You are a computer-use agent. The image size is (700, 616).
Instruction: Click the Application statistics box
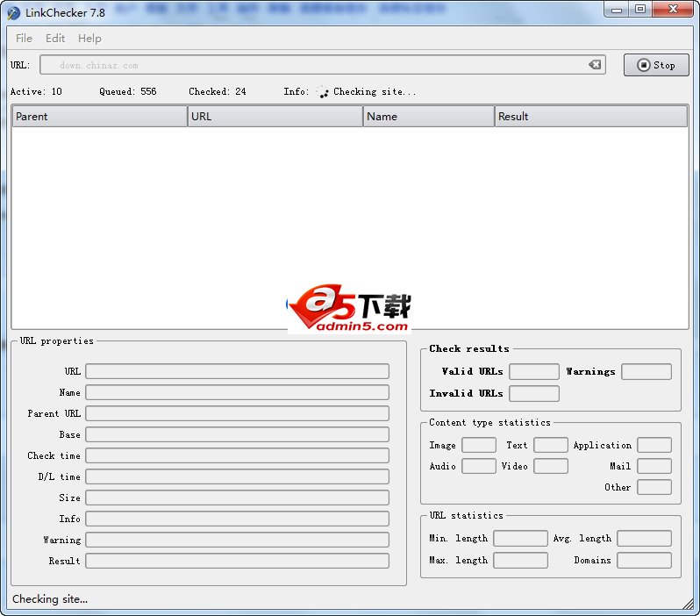pos(654,445)
